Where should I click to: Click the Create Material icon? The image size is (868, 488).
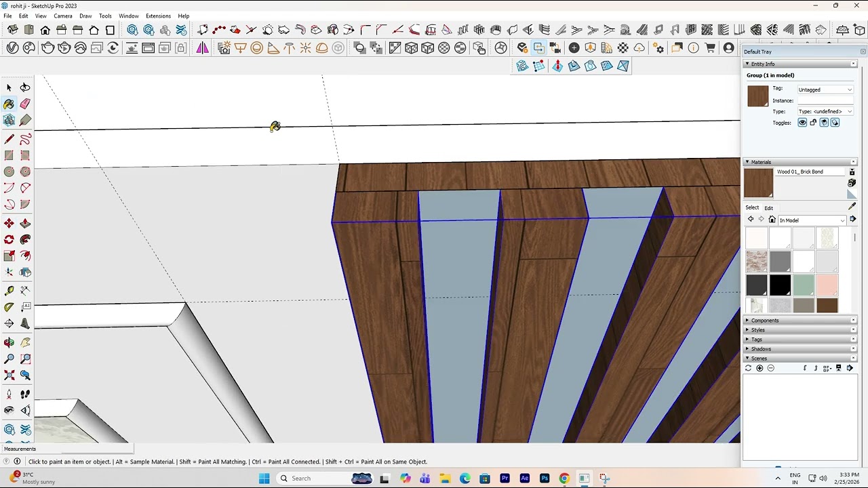pyautogui.click(x=852, y=183)
